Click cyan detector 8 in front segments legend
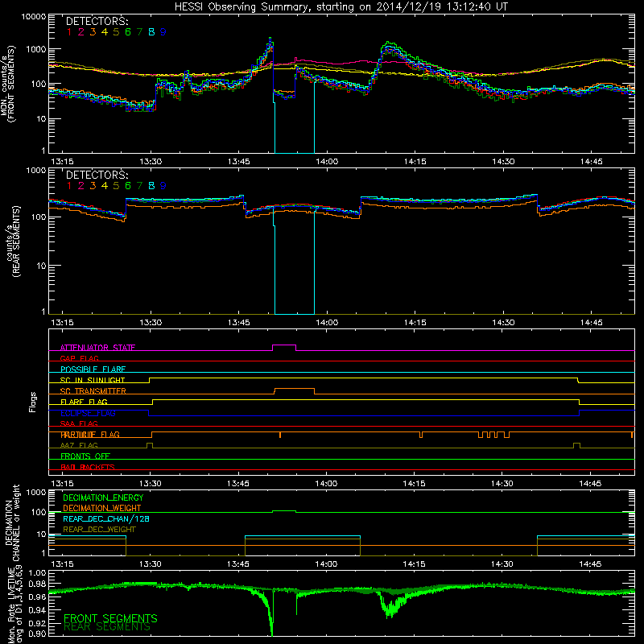Image resolution: width=644 pixels, height=644 pixels. [151, 32]
